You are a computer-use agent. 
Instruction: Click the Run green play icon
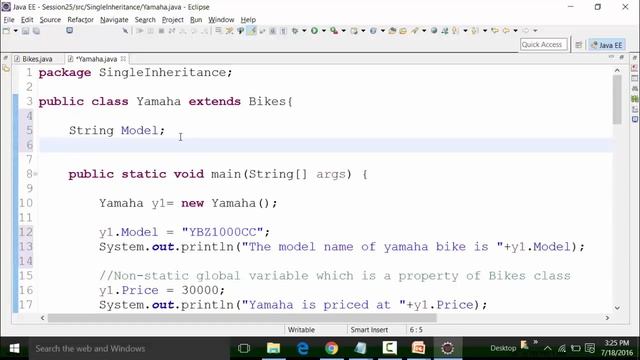click(x=314, y=31)
